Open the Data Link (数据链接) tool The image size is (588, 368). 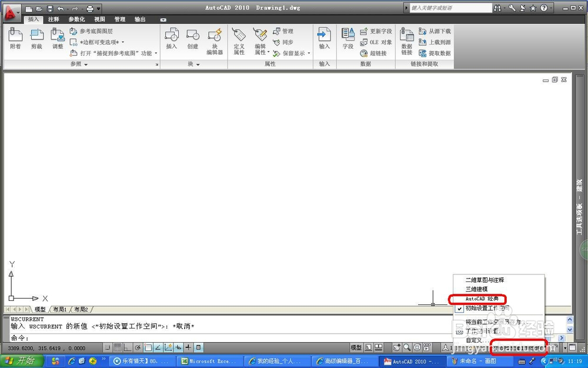coord(407,41)
